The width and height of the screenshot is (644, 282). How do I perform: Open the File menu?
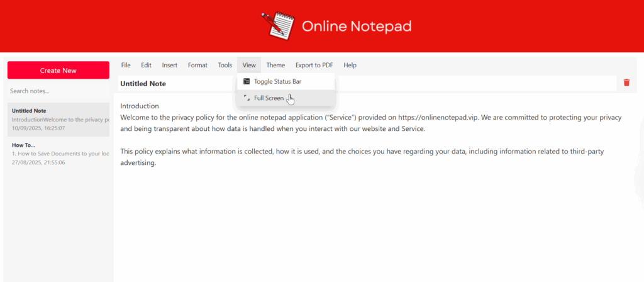(126, 65)
